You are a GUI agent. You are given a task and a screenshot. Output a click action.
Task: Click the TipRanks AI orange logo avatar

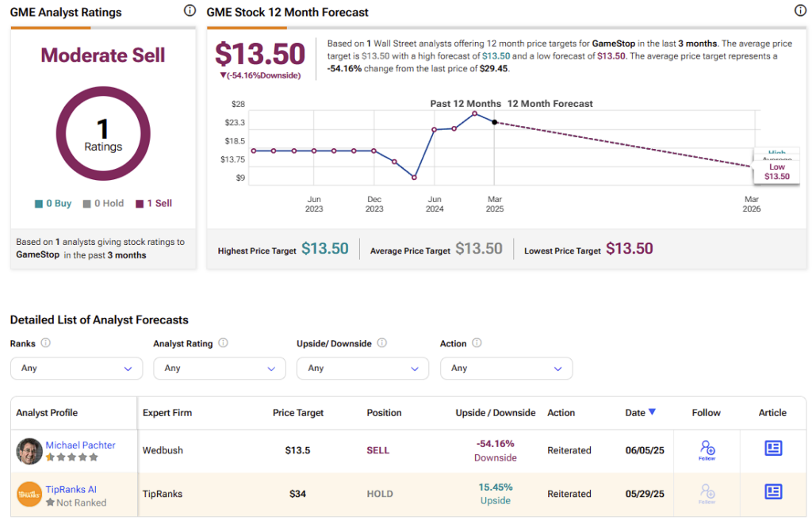click(x=29, y=494)
